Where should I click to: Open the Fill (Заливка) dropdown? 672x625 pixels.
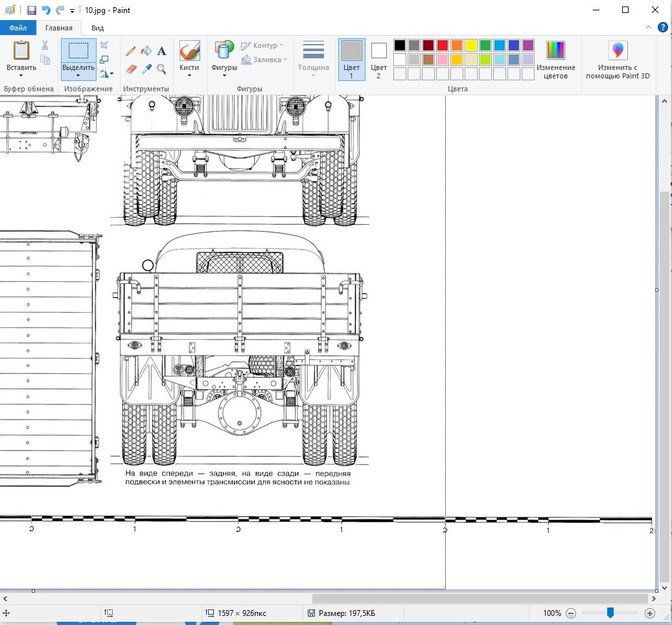tap(264, 60)
